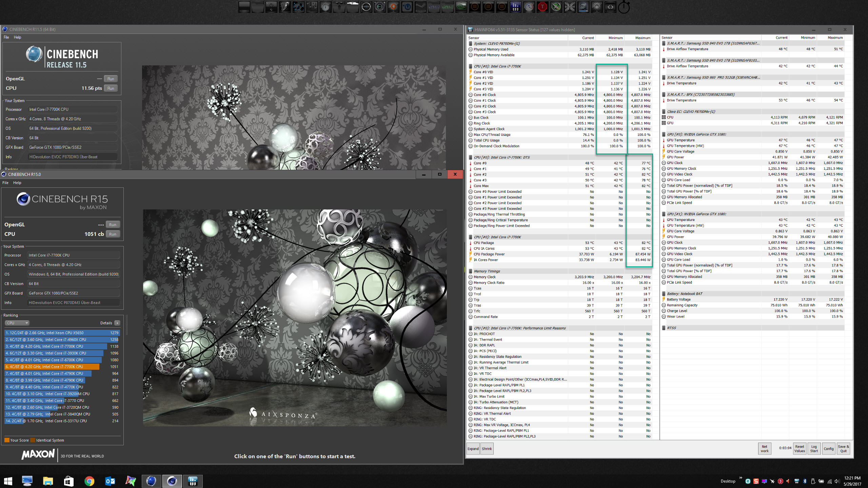Viewport: 868px width, 488px height.
Task: Expand ranking Details arrow
Action: pos(117,323)
